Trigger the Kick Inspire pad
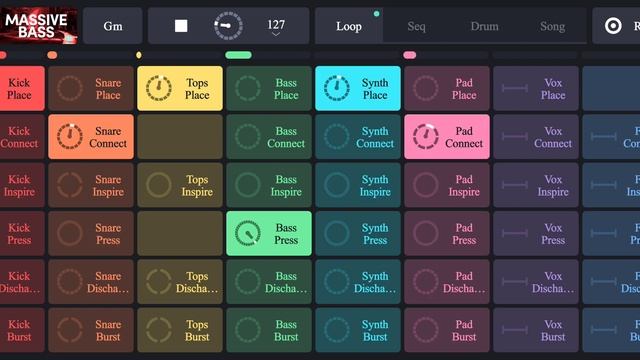 tap(22, 185)
